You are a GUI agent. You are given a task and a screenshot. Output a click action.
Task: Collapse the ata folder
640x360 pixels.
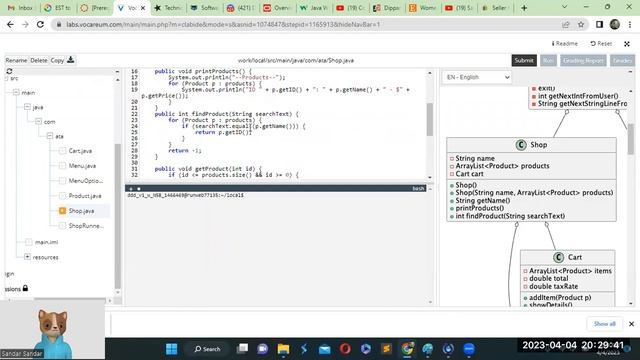(x=50, y=136)
